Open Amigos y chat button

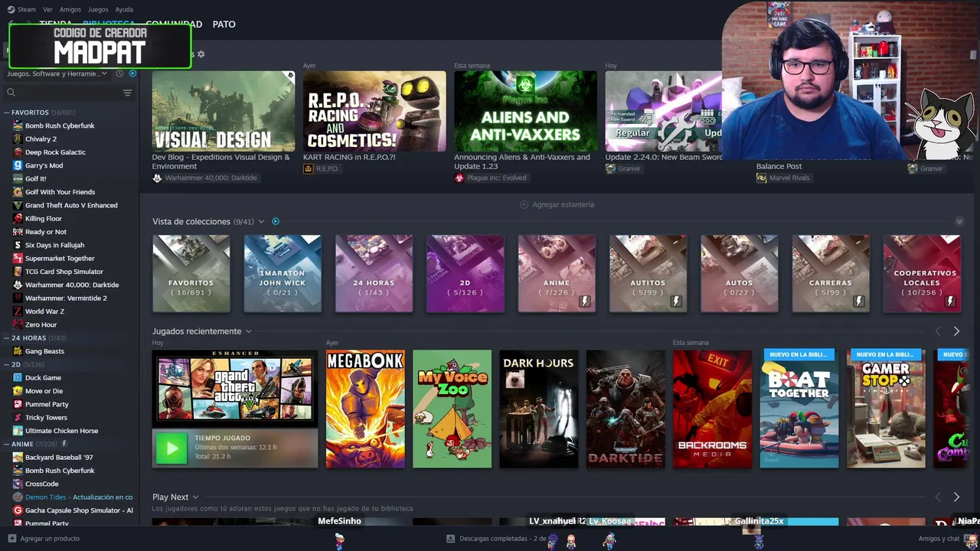point(939,538)
